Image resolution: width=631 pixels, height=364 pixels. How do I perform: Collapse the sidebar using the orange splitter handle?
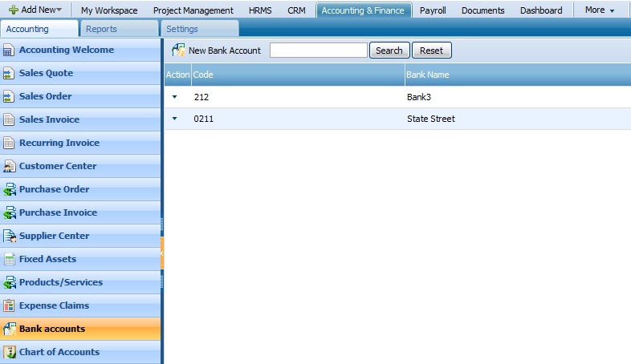click(x=162, y=253)
